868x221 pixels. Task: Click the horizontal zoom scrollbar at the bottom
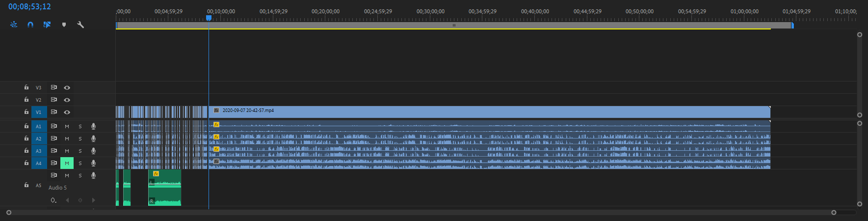click(421, 213)
